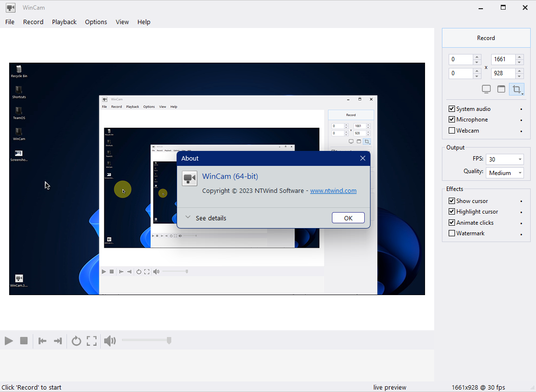Click the width field showing 1661
Image resolution: width=536 pixels, height=392 pixels.
pyautogui.click(x=503, y=59)
